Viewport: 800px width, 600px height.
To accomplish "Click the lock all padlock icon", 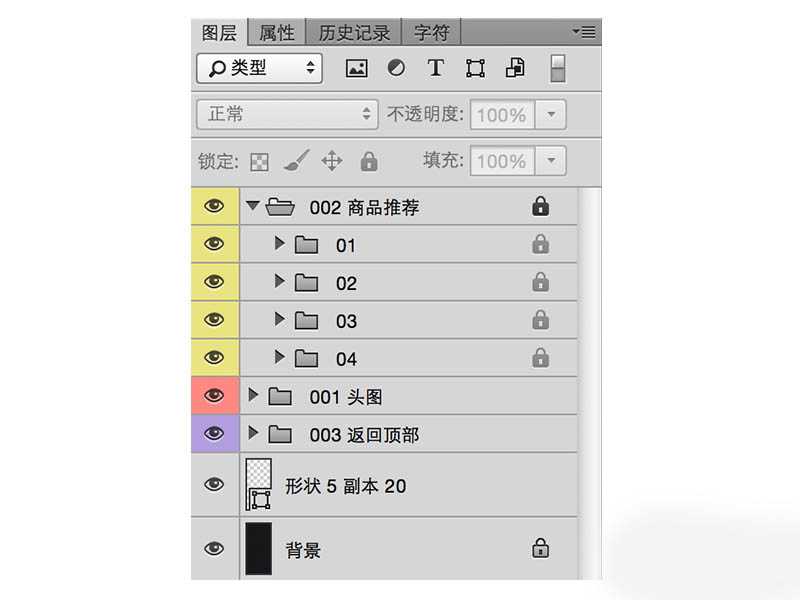I will point(368,161).
